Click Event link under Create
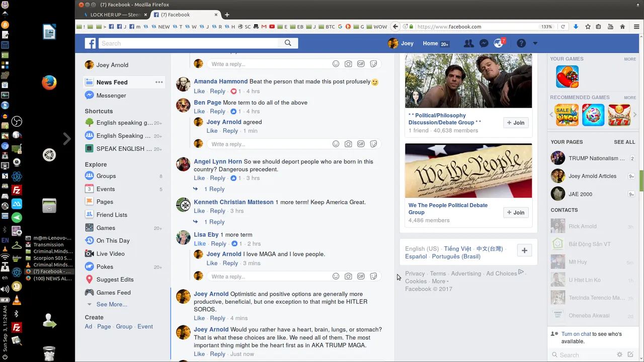The width and height of the screenshot is (644, 362). point(145,326)
